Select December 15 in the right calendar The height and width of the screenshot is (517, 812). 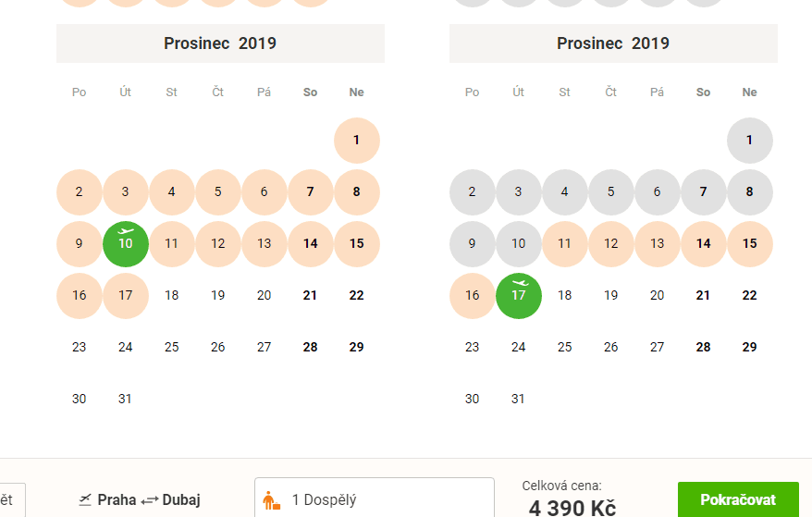point(749,244)
